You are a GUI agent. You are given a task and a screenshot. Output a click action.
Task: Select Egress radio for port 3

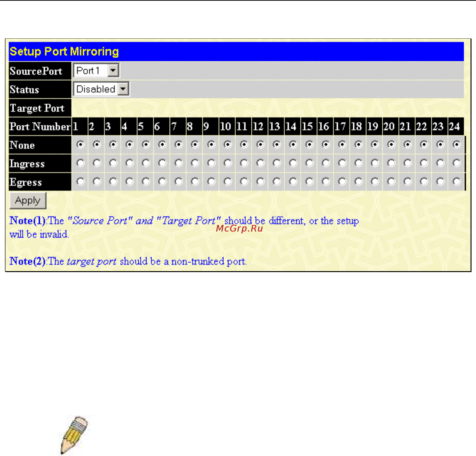(x=113, y=182)
